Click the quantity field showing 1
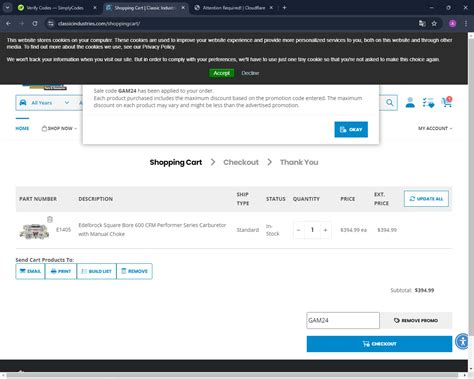474x379 pixels. pos(312,230)
